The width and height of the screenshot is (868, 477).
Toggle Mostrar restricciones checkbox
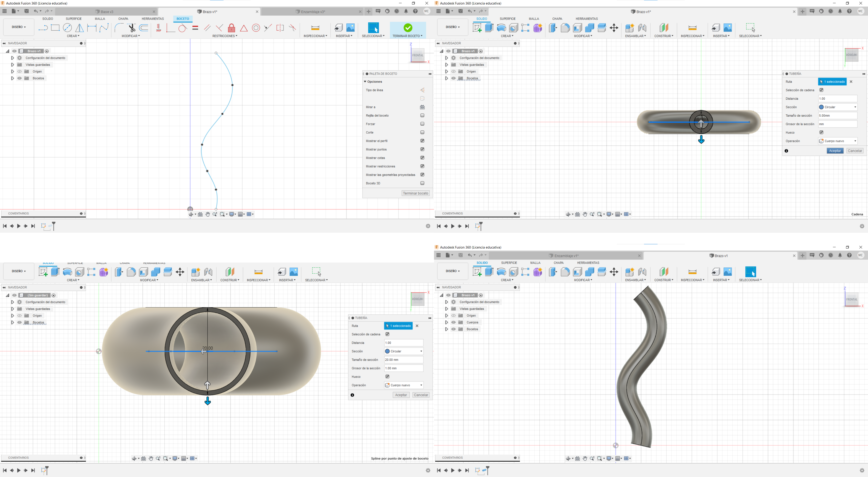(422, 166)
